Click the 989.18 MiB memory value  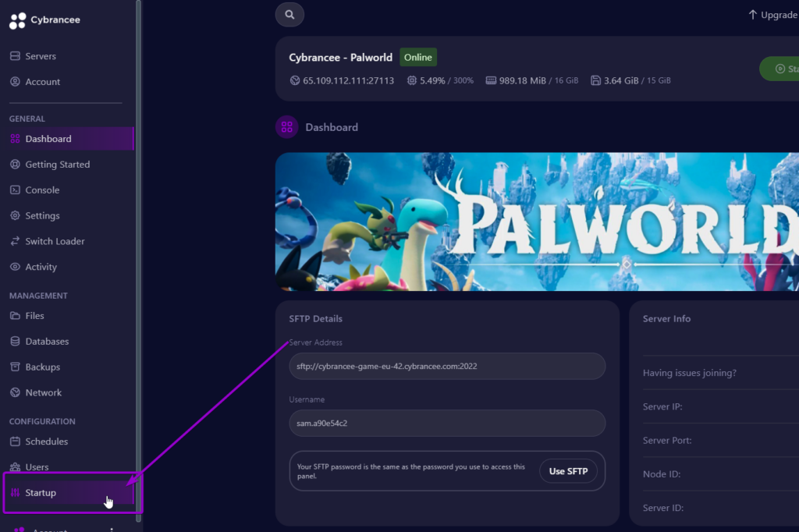click(x=522, y=80)
